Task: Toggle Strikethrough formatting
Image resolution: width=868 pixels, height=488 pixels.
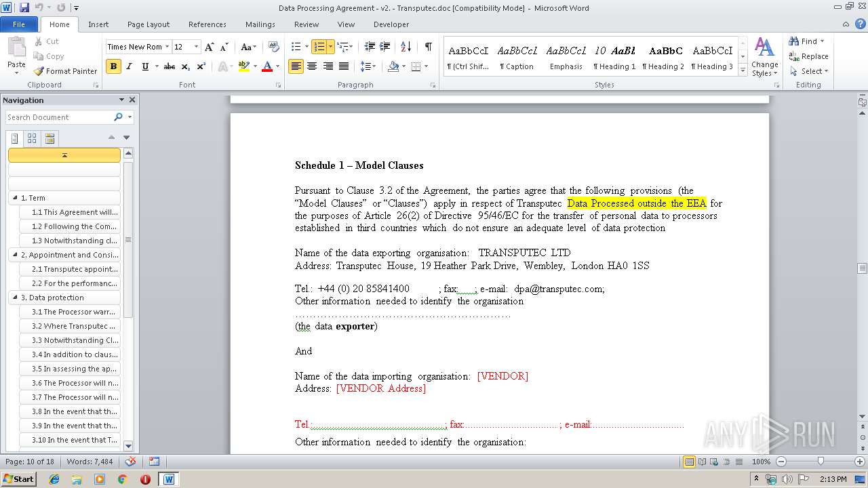Action: pos(170,66)
